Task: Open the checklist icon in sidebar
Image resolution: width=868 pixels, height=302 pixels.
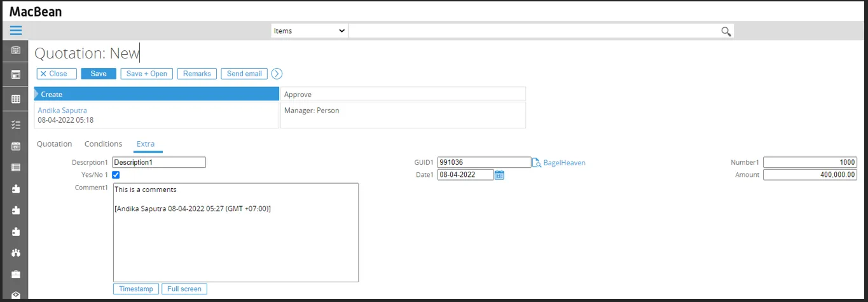Action: click(16, 125)
